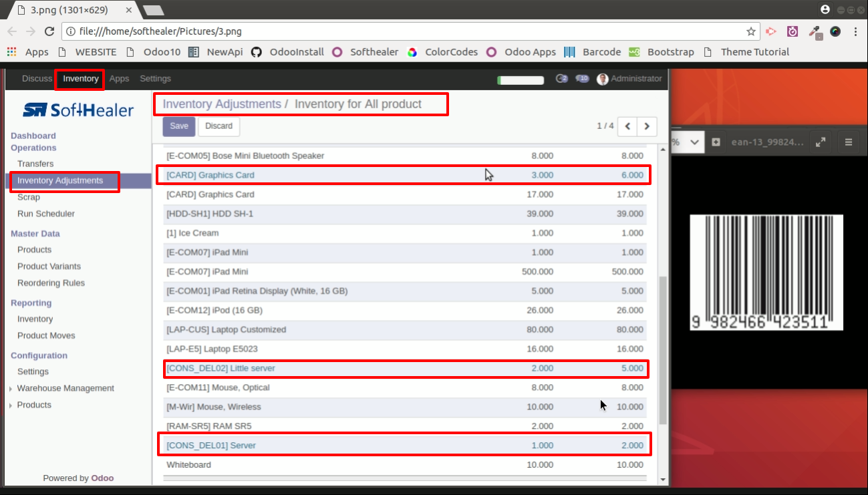Open Transfers in the sidebar
Screen dimensions: 868x495
click(x=35, y=164)
